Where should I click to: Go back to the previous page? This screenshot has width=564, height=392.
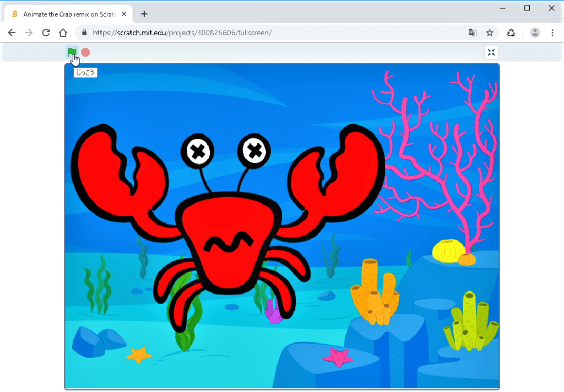[12, 32]
